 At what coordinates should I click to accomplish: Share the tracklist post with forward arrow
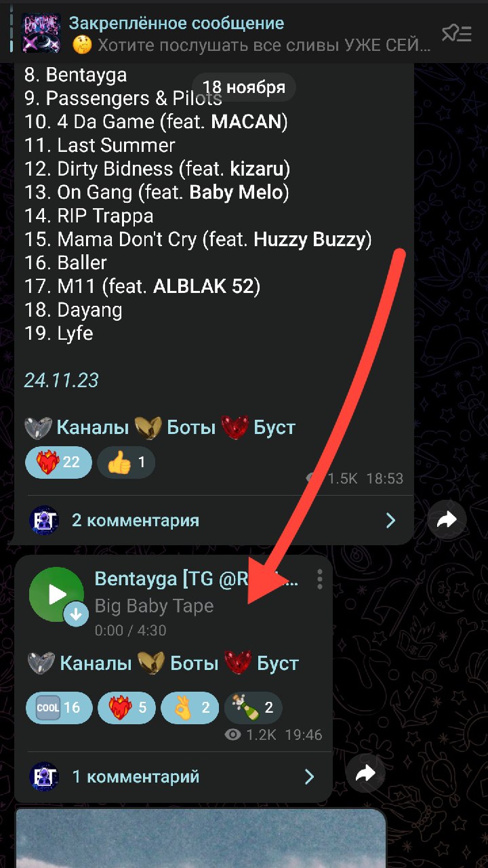pyautogui.click(x=447, y=520)
